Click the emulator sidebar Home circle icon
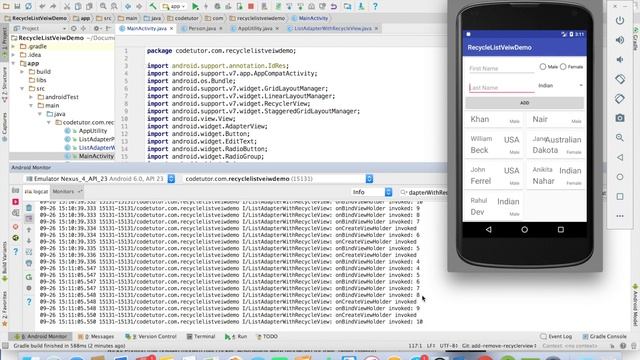This screenshot has width=640, height=360. 620,177
